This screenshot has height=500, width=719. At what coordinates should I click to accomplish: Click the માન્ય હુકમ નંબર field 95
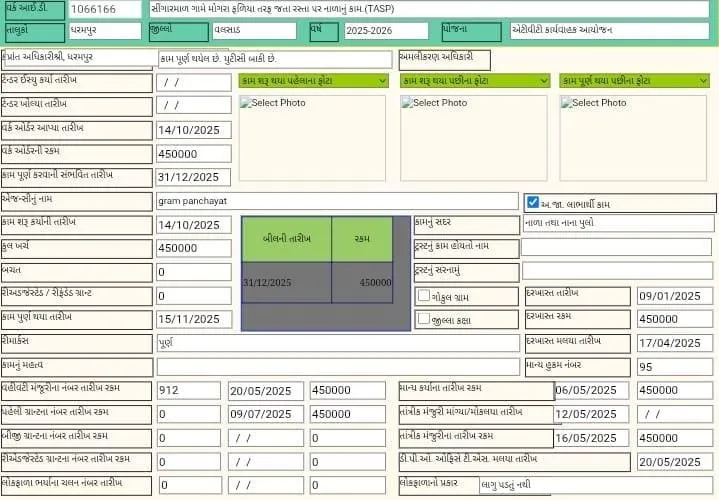[x=675, y=367]
